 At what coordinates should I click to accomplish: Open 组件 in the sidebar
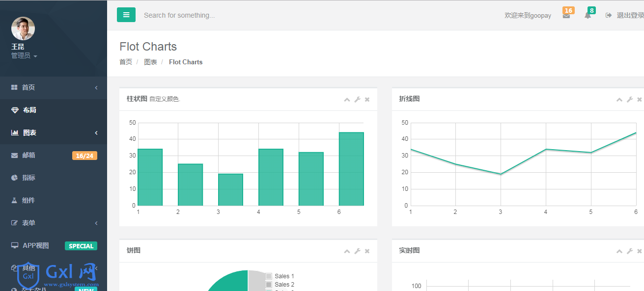28,200
